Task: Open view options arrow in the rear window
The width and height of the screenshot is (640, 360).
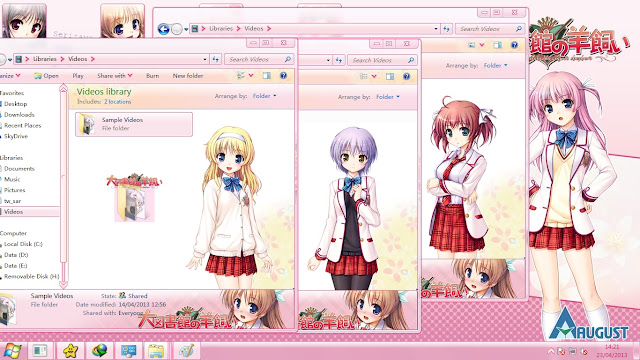Action: pos(482,45)
